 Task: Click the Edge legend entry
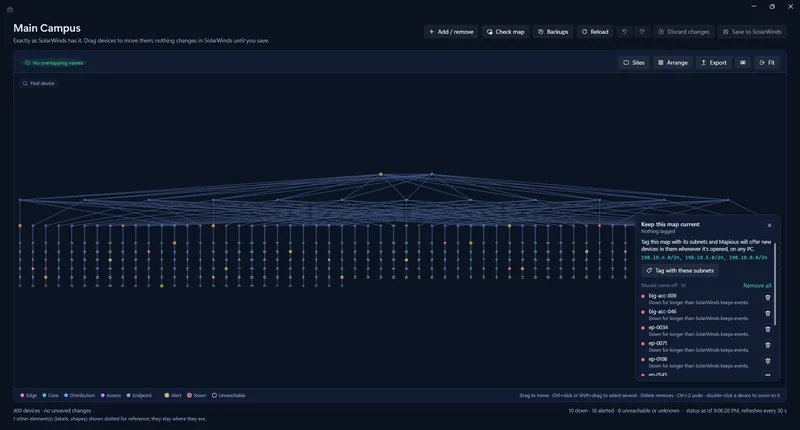(29, 395)
